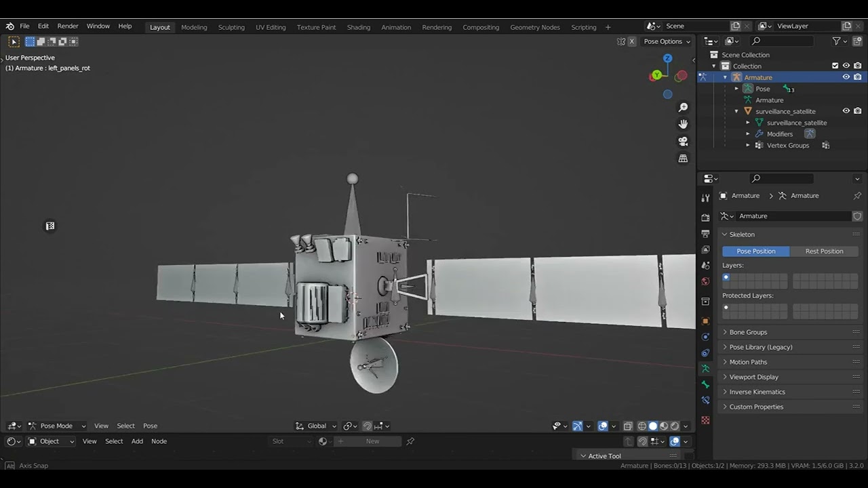Open the Physics properties tab

[x=705, y=337]
